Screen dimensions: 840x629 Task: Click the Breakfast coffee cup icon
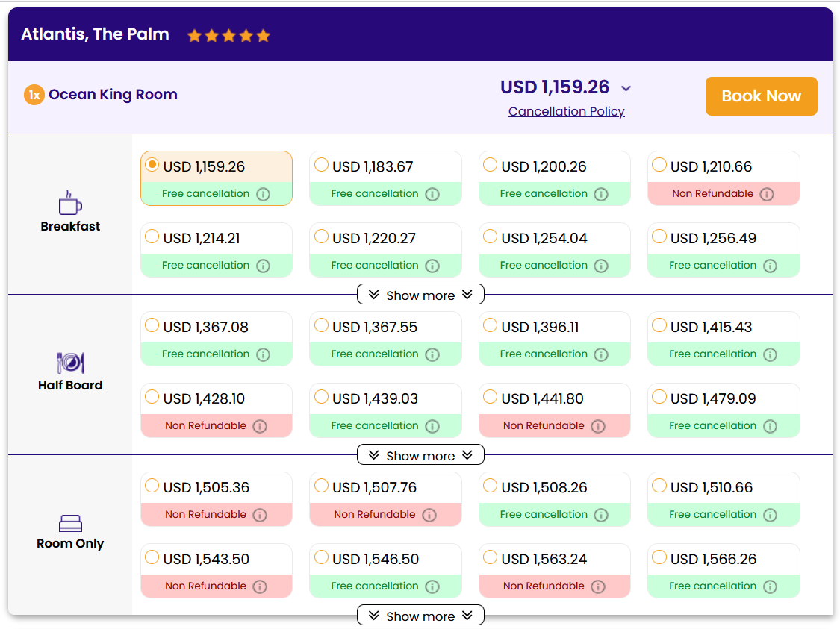(x=70, y=203)
